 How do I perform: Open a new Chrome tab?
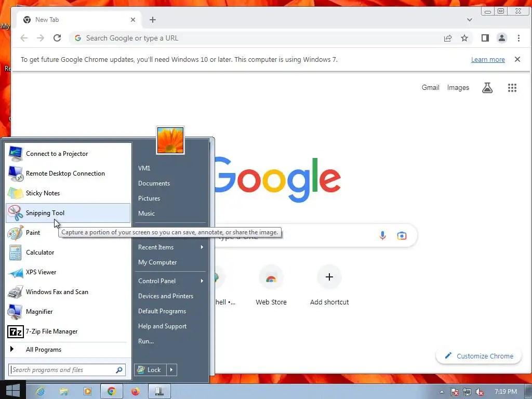[x=153, y=20]
